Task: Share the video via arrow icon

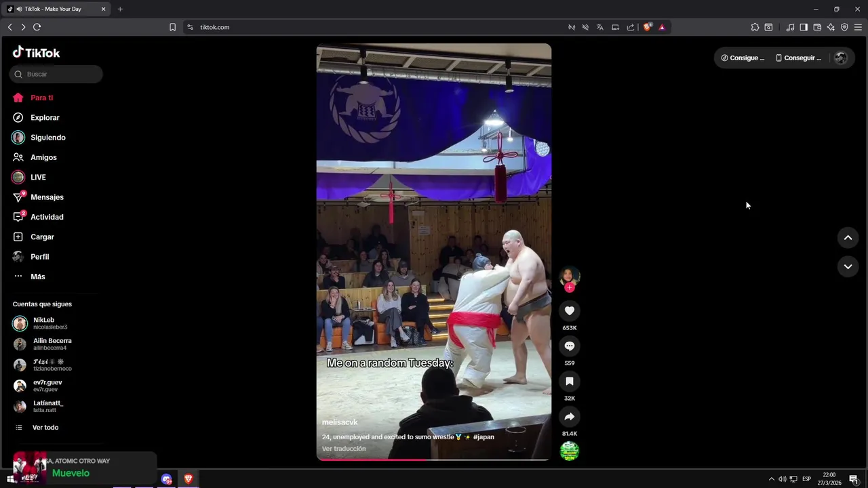Action: (570, 417)
